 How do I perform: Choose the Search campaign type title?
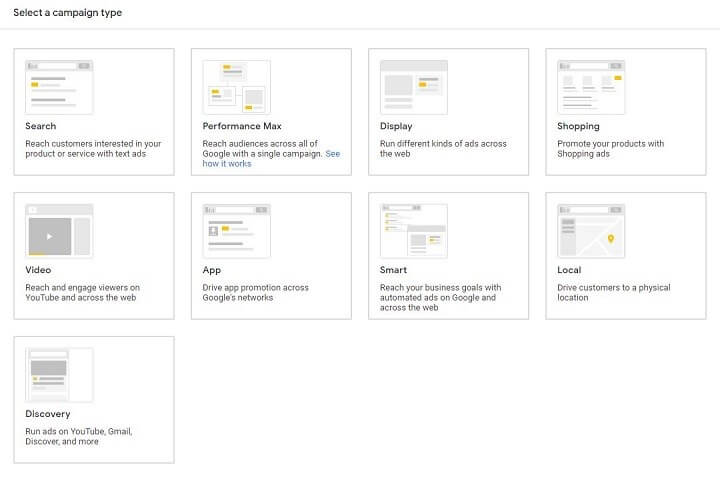(41, 127)
